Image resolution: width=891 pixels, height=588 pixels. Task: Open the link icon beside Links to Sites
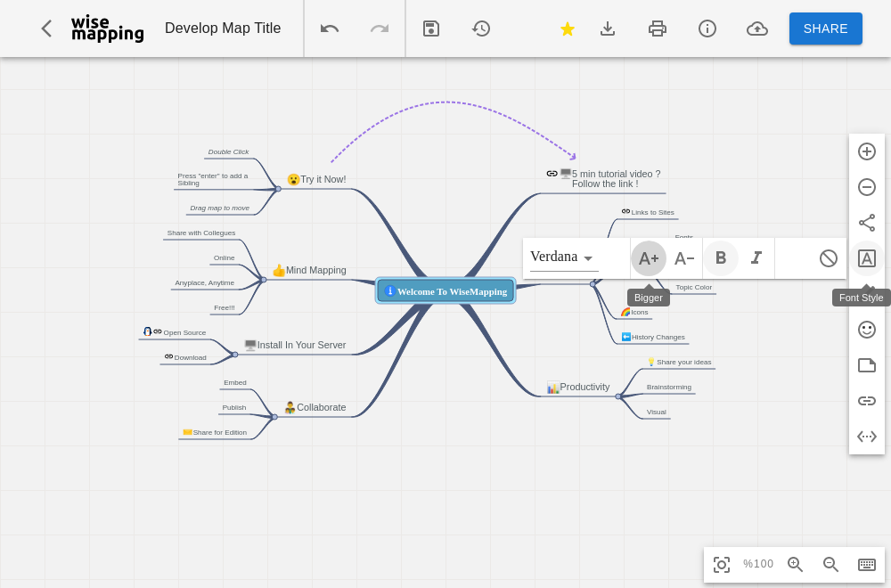pos(625,211)
